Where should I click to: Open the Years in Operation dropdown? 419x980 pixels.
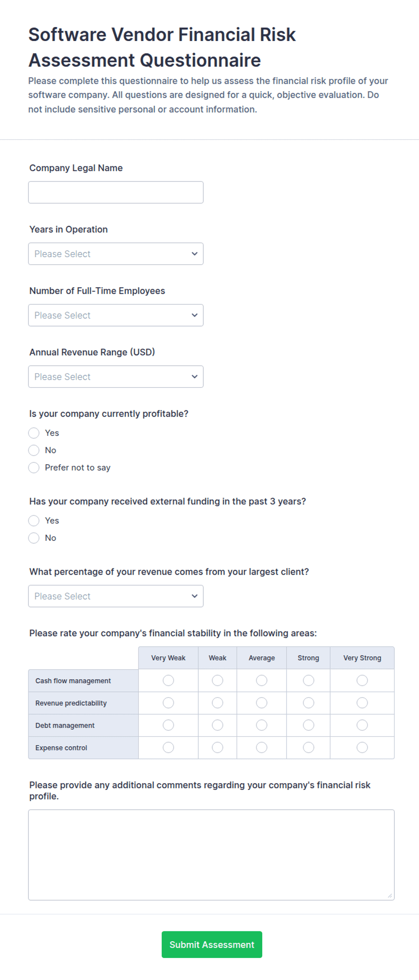coord(116,254)
